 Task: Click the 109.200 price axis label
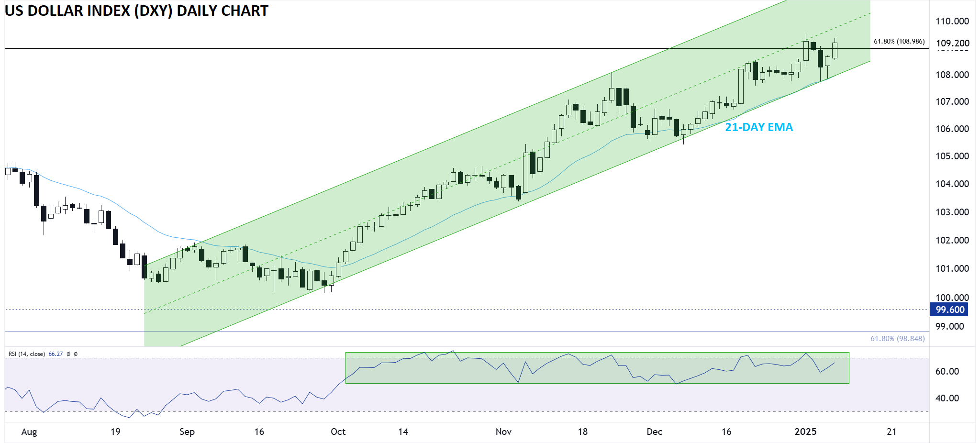952,43
